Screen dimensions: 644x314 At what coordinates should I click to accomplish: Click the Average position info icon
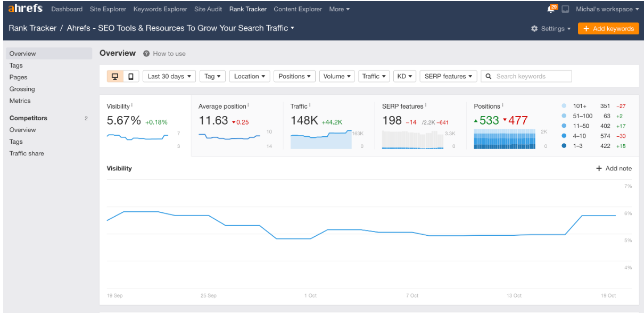(249, 105)
